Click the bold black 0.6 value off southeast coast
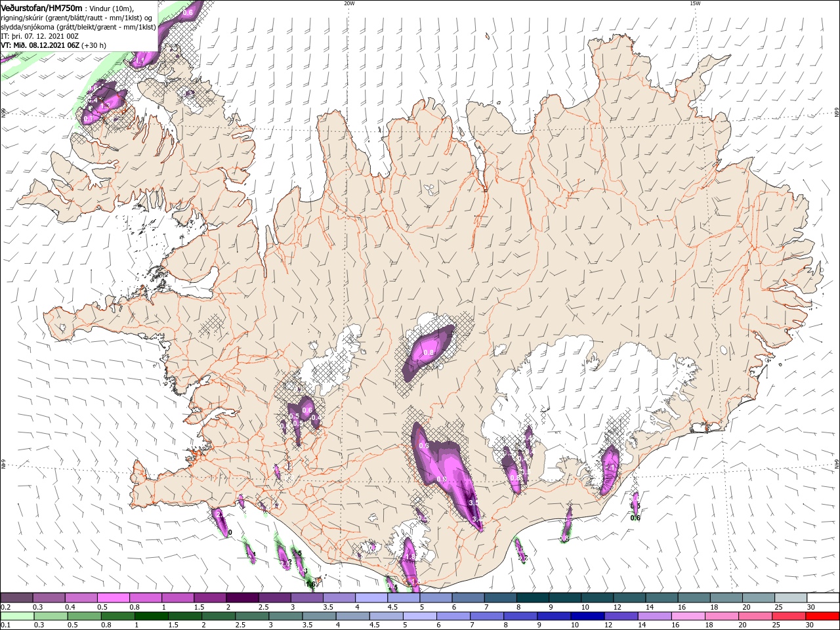840x630 pixels. (635, 518)
